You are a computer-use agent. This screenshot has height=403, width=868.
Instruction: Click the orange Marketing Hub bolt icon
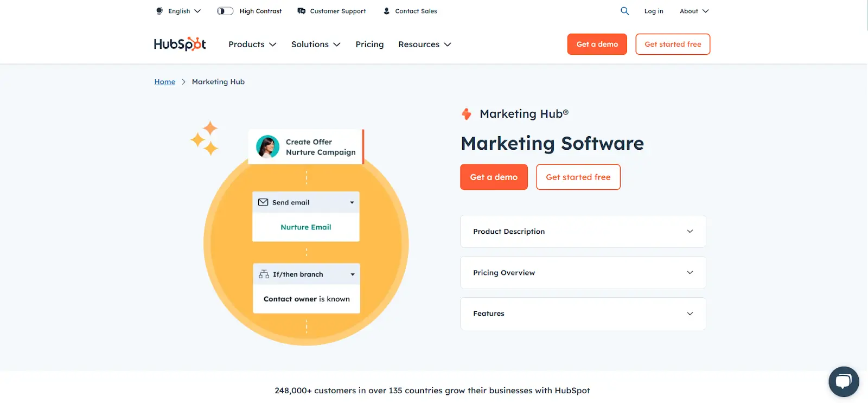point(467,114)
